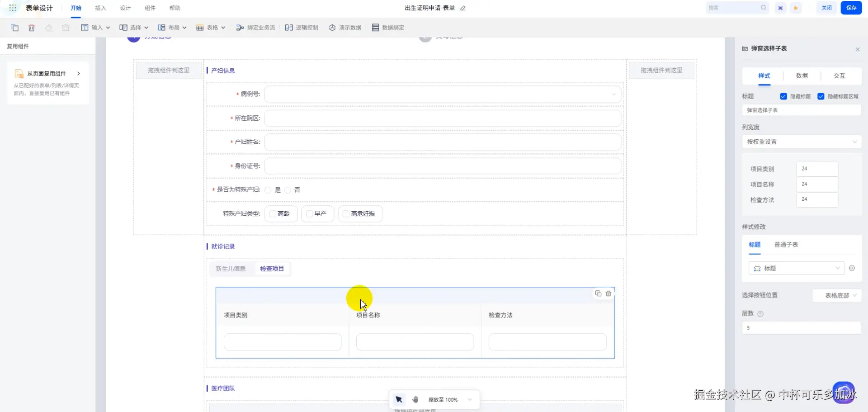
Task: Open the app grid launcher icon
Action: tap(13, 8)
